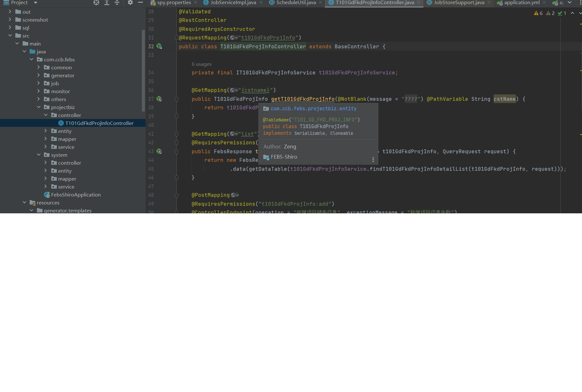This screenshot has width=582, height=392.
Task: Click FEBS-Shiro module in documentation popup
Action: point(284,157)
